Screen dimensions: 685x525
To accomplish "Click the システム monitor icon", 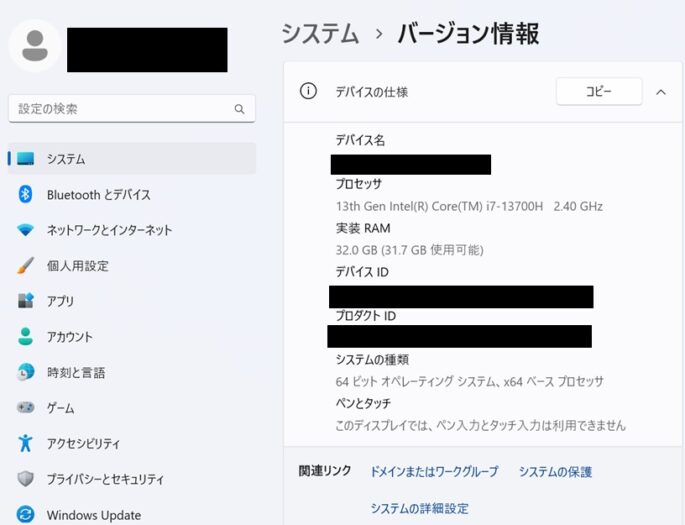I will tap(25, 159).
